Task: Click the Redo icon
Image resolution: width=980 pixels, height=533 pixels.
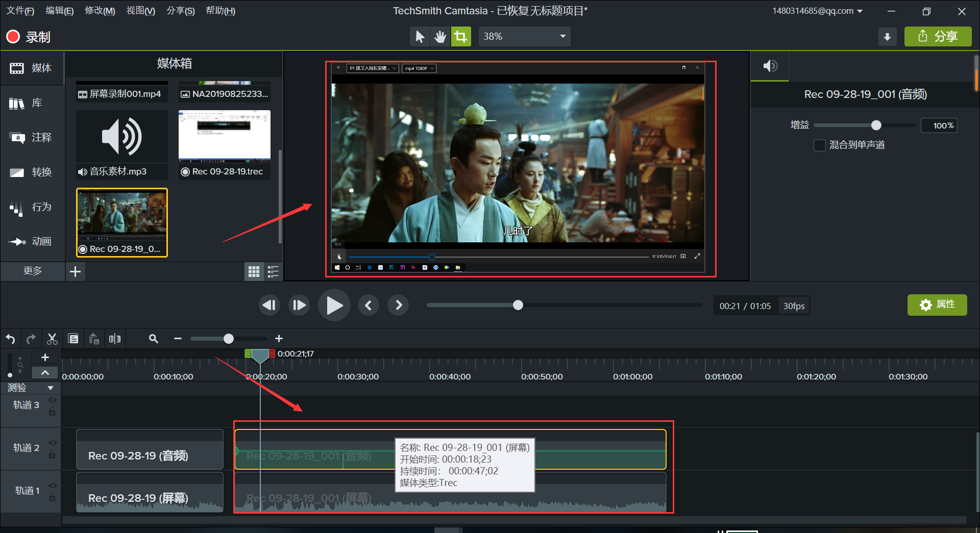Action: click(x=31, y=339)
